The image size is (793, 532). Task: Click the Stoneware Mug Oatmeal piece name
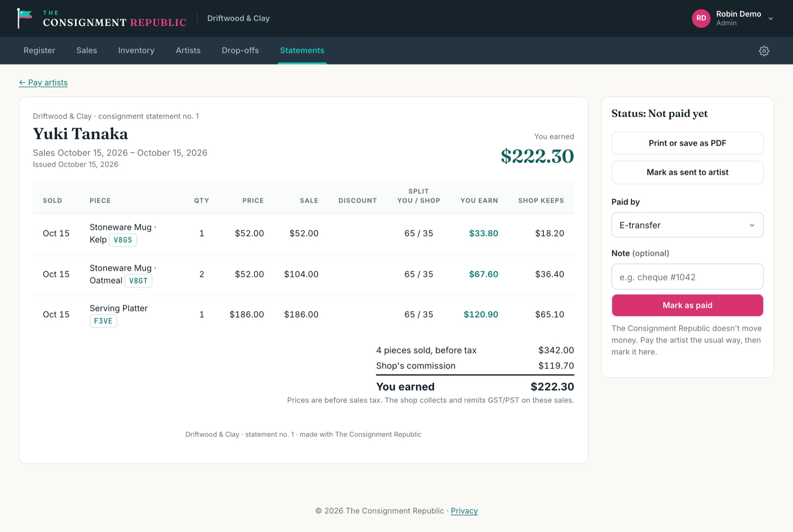coord(123,274)
